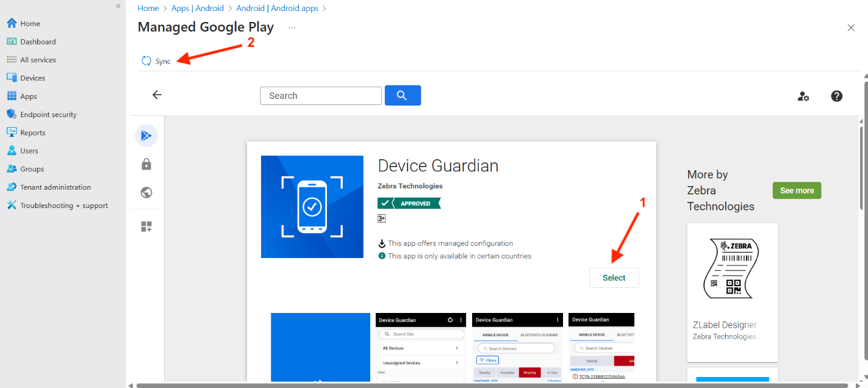The height and width of the screenshot is (388, 868).
Task: Click the green See more button
Action: point(797,190)
